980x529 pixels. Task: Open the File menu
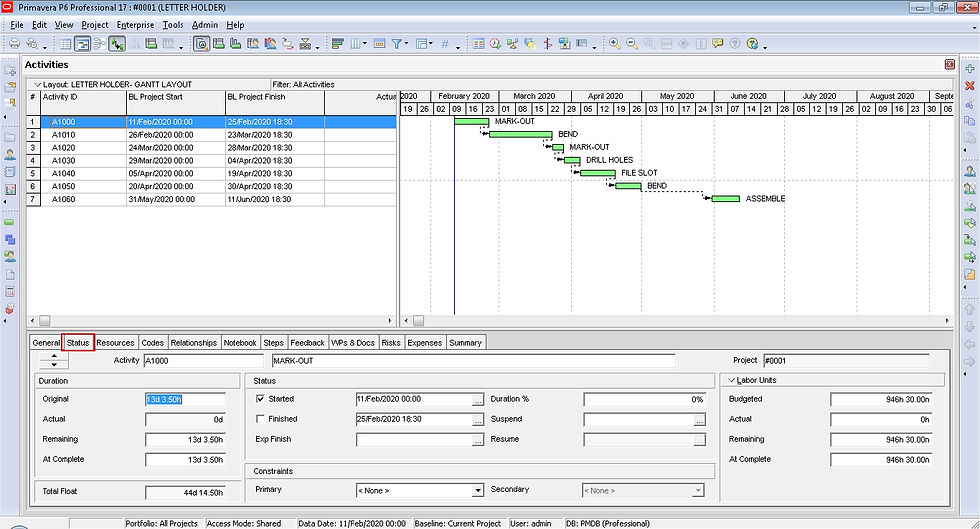tap(17, 25)
